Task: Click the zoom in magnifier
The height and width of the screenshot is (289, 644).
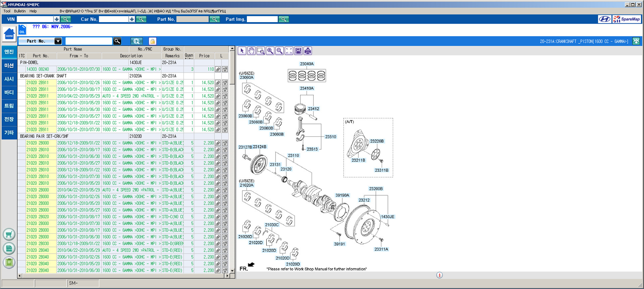Action: 270,51
